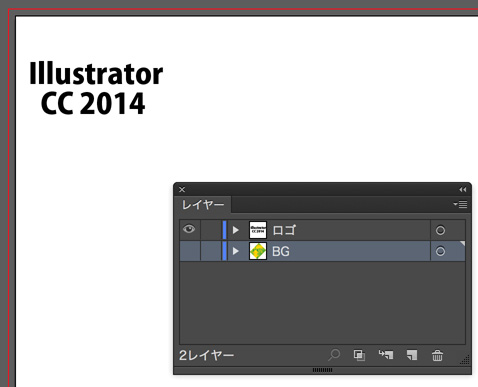This screenshot has height=387, width=478.
Task: Click the Delete Selection trash icon
Action: point(437,355)
